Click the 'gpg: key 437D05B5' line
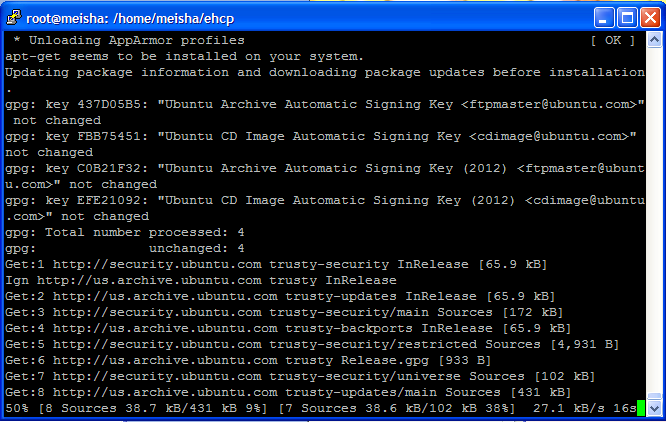 (325, 104)
